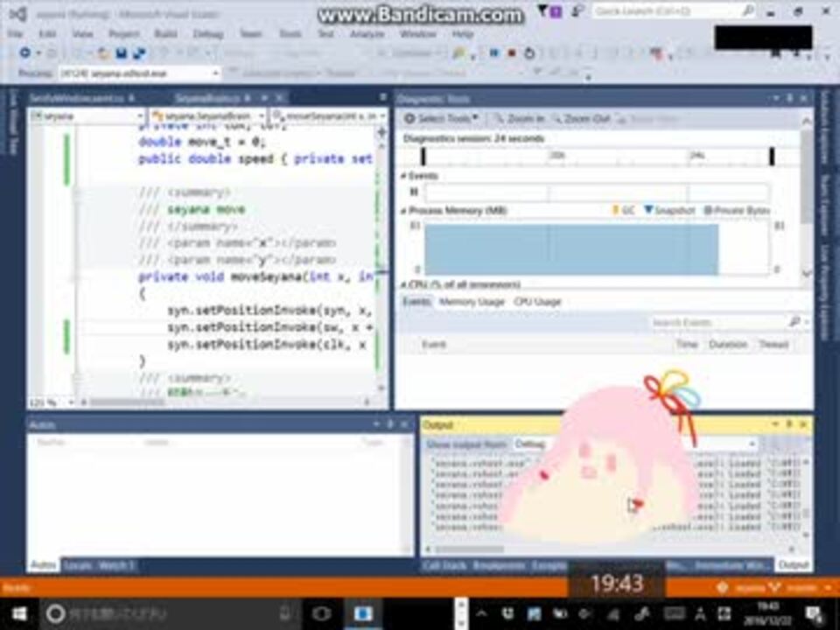The width and height of the screenshot is (840, 630).
Task: Open the Select Tools dropdown
Action: 442,118
